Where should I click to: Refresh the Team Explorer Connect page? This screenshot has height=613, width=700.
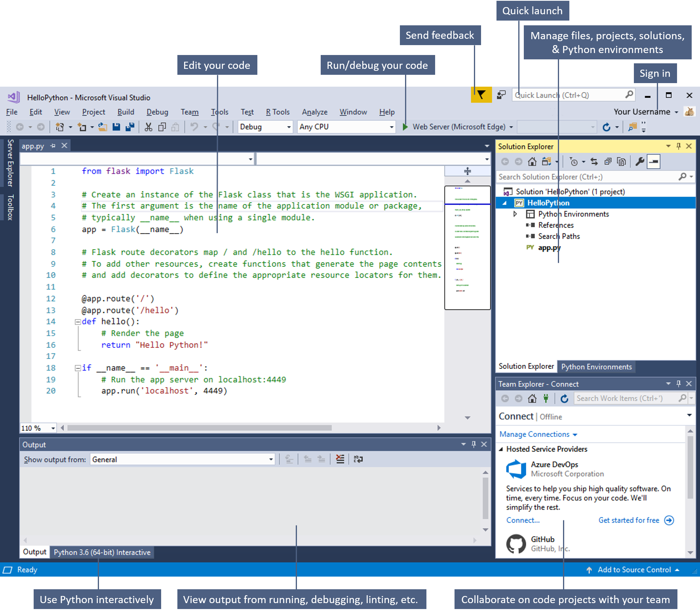click(x=564, y=399)
